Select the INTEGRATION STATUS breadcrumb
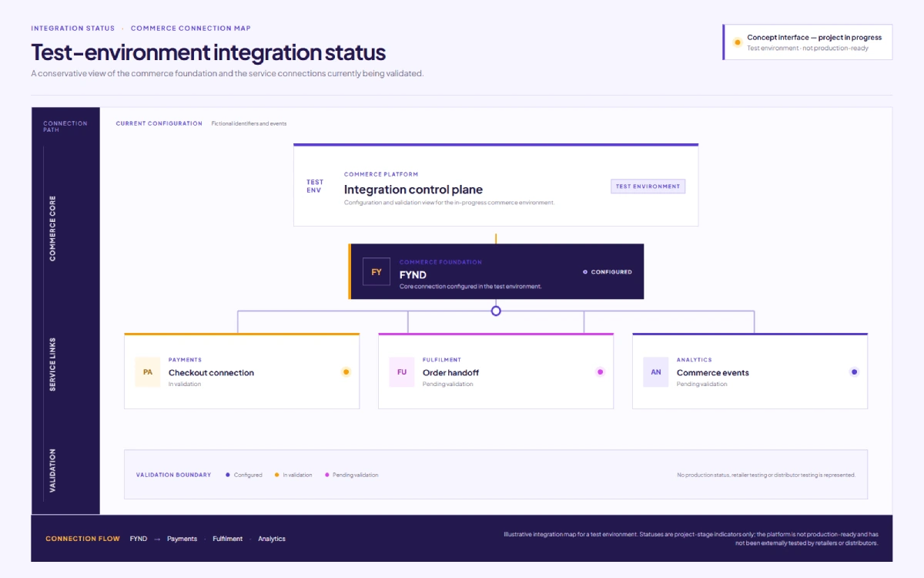924x578 pixels. 72,29
